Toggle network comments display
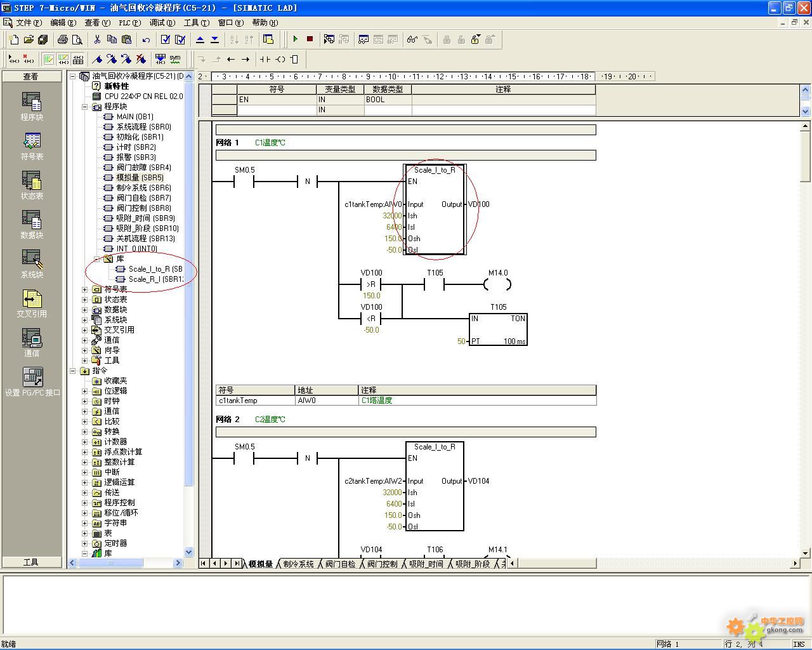Screen dimensions: 812x650 pyautogui.click(x=63, y=59)
